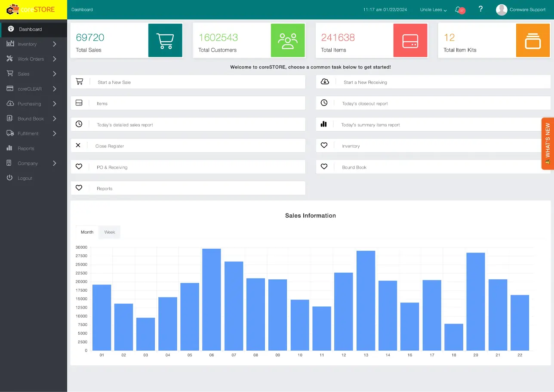Click Start a New Receiving
The height and width of the screenshot is (392, 554).
[433, 82]
